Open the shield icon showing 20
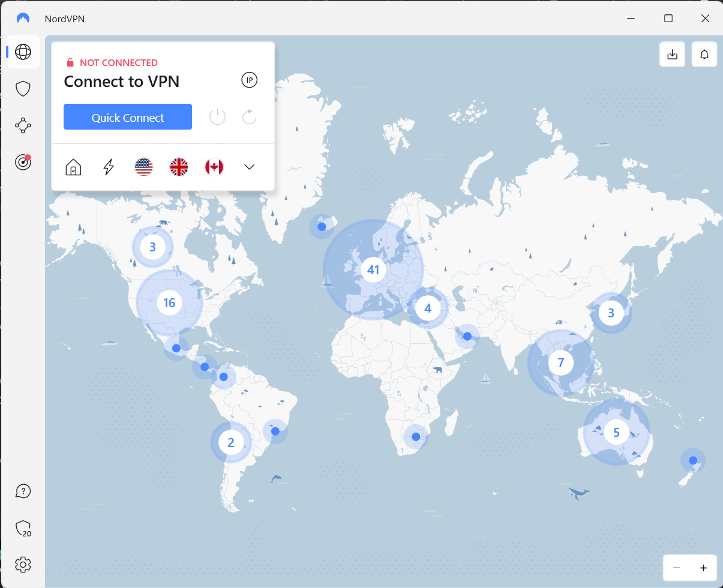Image resolution: width=723 pixels, height=588 pixels. pos(23,528)
